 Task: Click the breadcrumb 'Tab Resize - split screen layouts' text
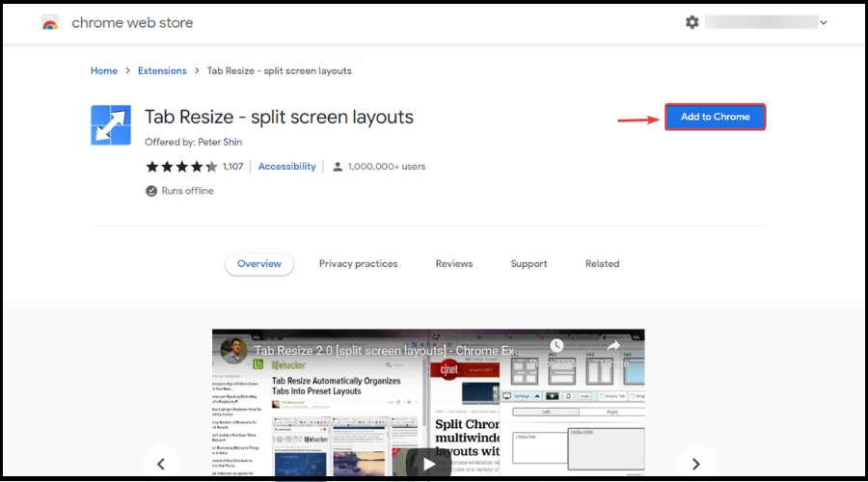click(x=279, y=70)
